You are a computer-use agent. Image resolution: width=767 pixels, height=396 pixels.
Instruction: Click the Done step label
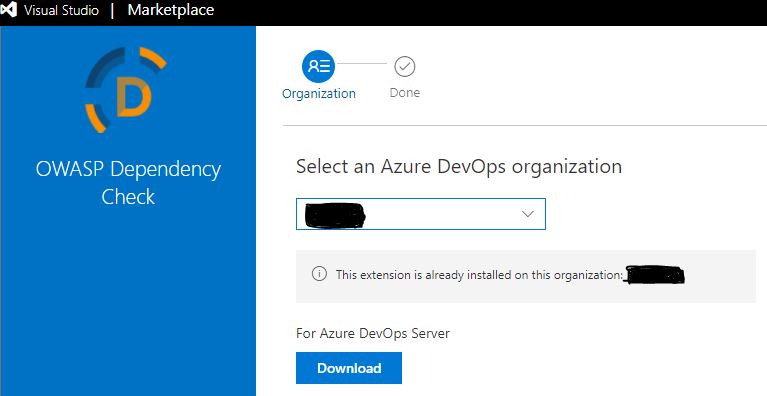[405, 92]
